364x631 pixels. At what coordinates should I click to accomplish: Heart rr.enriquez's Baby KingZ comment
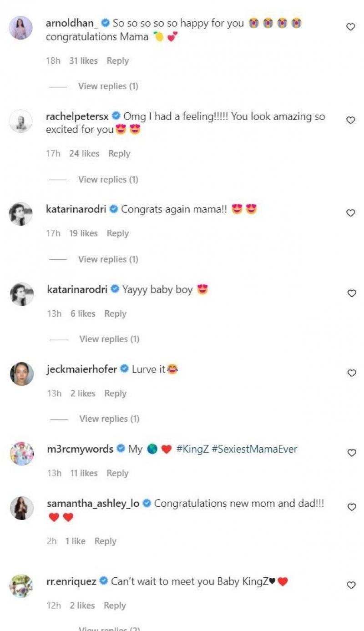click(350, 585)
